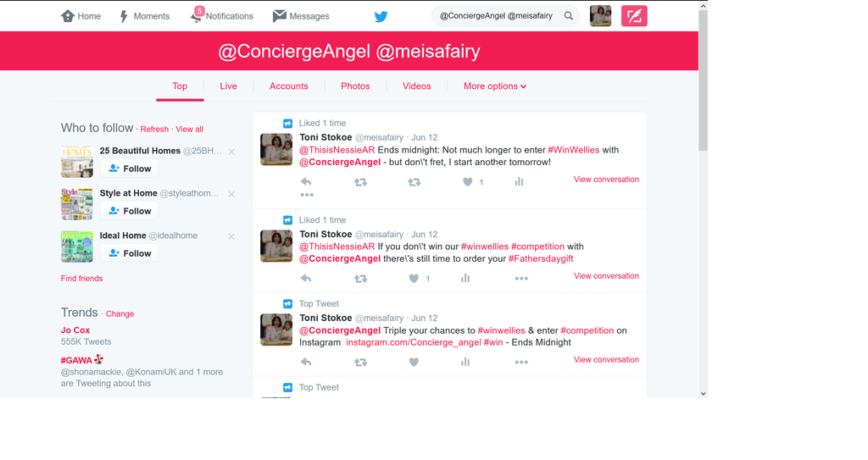Click promoted icon beside first Liked 1 time
The image size is (868, 460).
288,124
